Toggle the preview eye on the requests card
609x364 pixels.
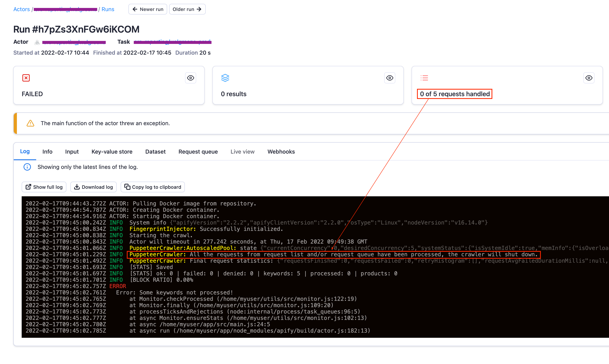click(589, 78)
